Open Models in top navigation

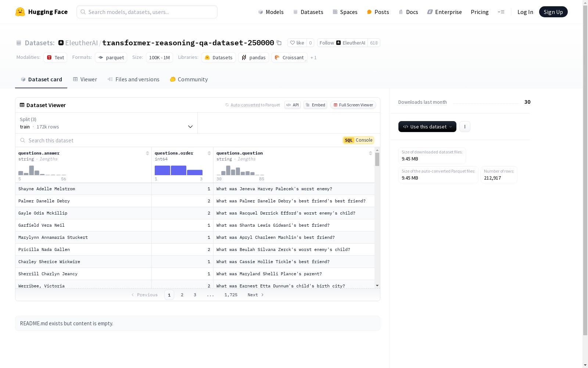point(271,12)
